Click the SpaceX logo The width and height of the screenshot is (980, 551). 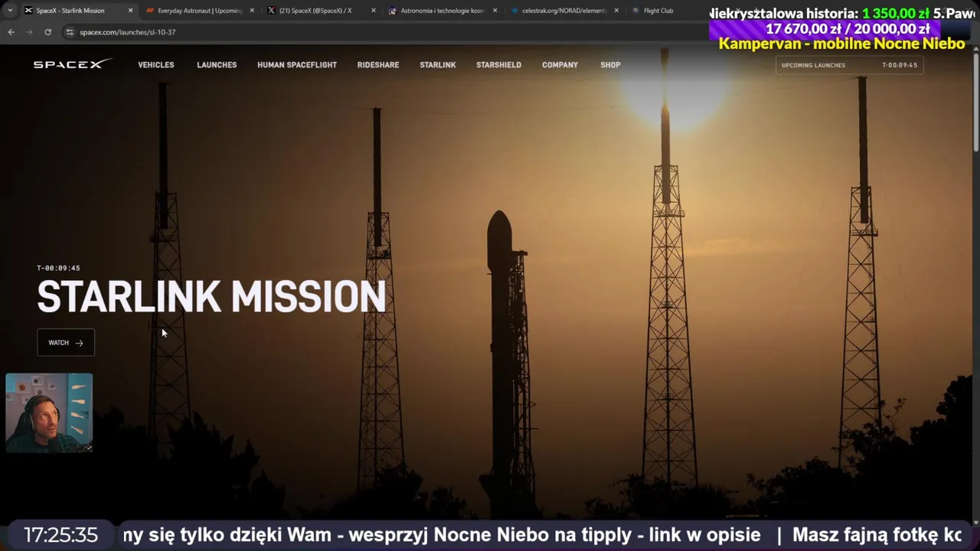pos(73,64)
